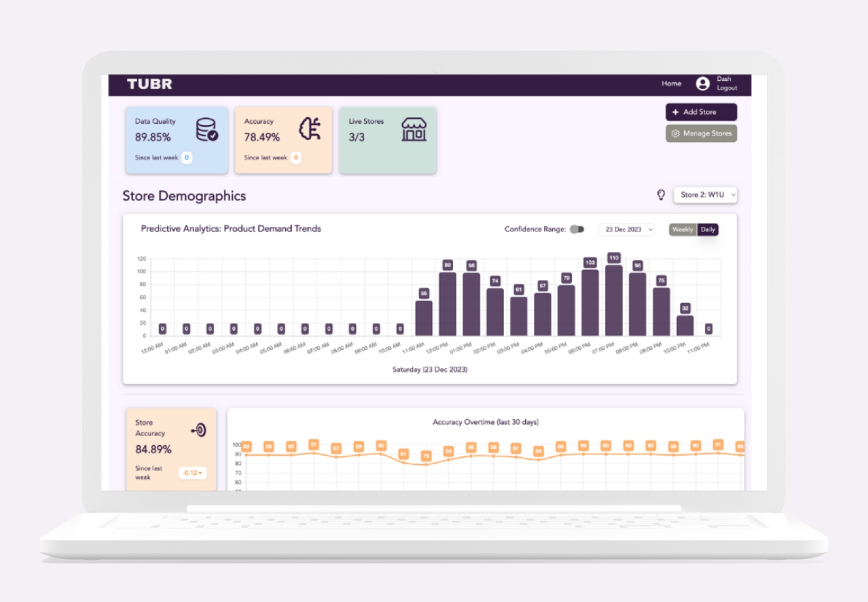Open Manage Stores
This screenshot has width=868, height=602.
[701, 133]
